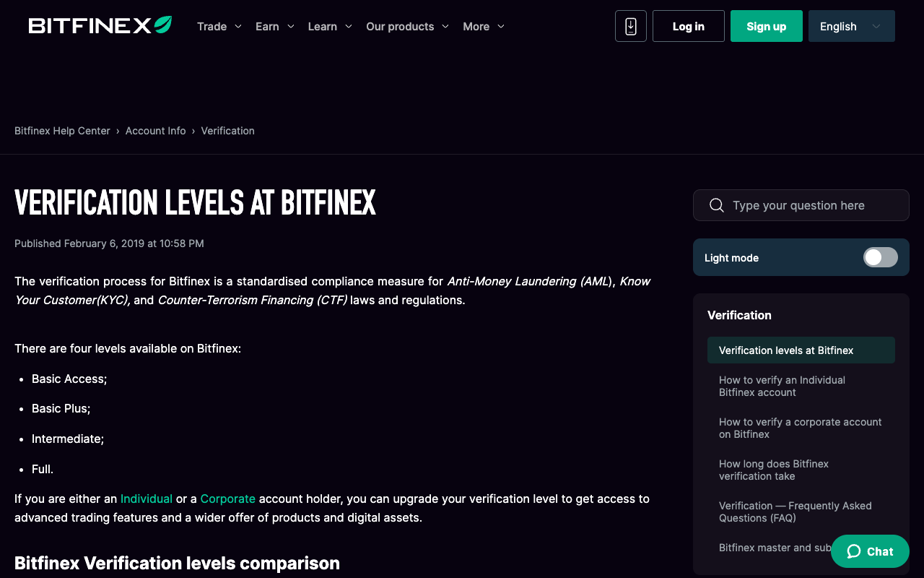Go to Bitfinex Help Center breadcrumb
The image size is (924, 578).
[x=62, y=131]
